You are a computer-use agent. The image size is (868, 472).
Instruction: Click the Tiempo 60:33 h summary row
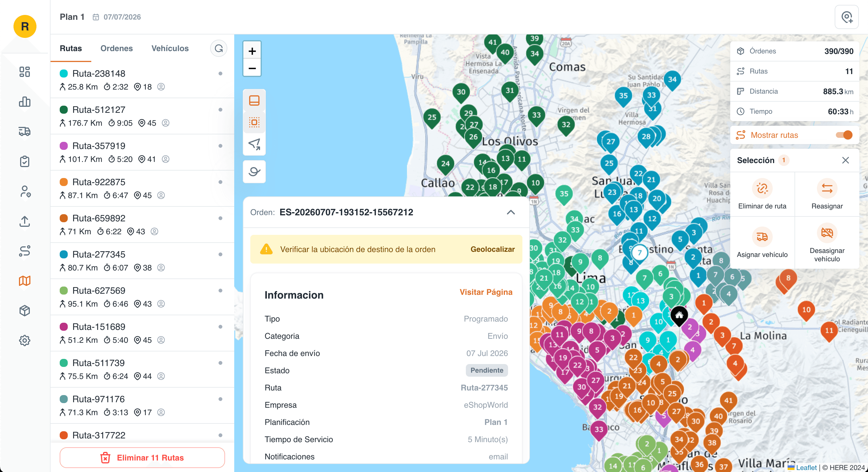pyautogui.click(x=794, y=111)
